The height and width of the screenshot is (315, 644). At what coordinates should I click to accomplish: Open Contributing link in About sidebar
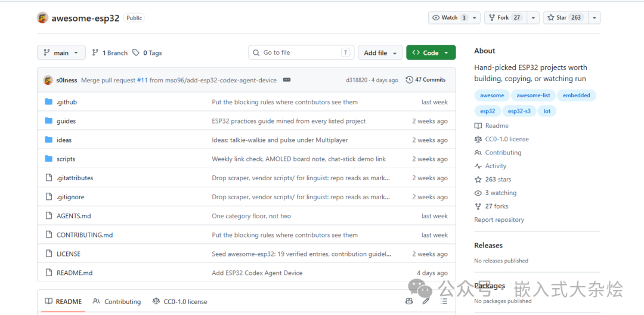pyautogui.click(x=498, y=152)
